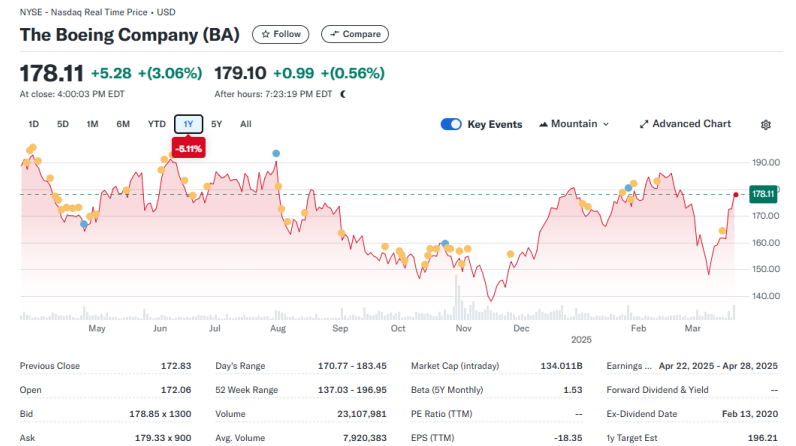Open the Advanced Chart view

[685, 124]
